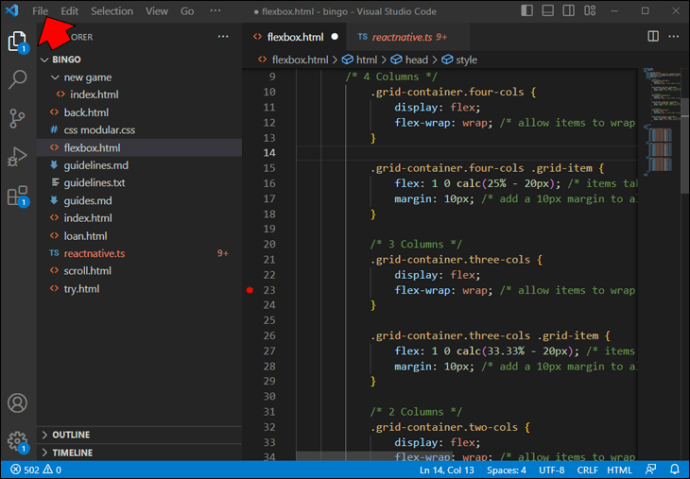This screenshot has height=479, width=690.
Task: Click the split editor icon
Action: pyautogui.click(x=653, y=36)
